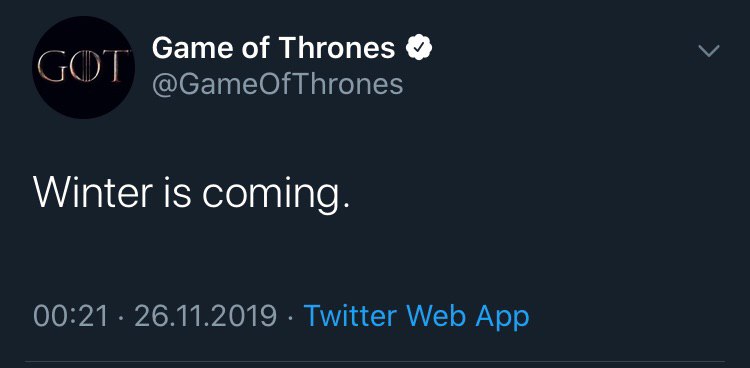This screenshot has height=368, width=750.
Task: Open the Game of Thrones display name
Action: click(274, 48)
